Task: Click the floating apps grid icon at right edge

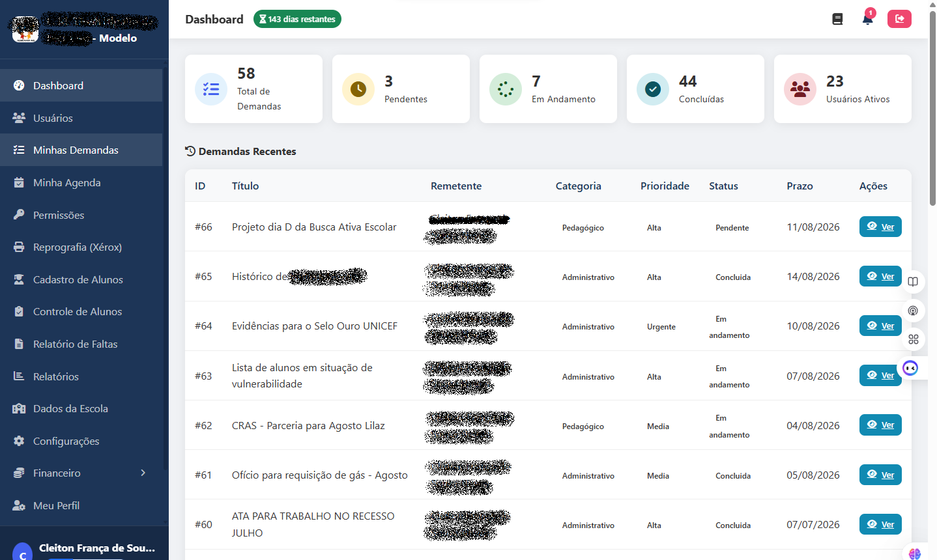Action: coord(913,339)
